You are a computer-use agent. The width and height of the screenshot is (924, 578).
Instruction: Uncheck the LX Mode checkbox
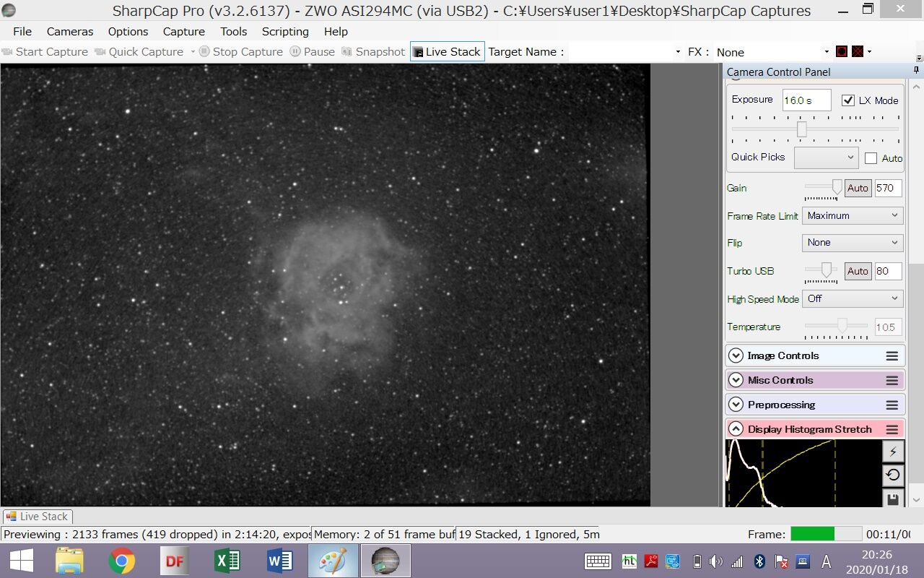848,100
